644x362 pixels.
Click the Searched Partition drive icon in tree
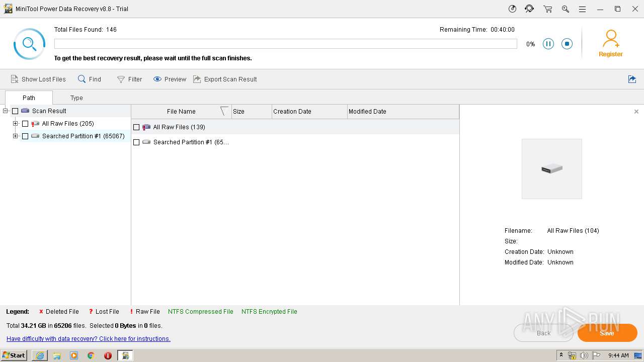[x=35, y=136]
